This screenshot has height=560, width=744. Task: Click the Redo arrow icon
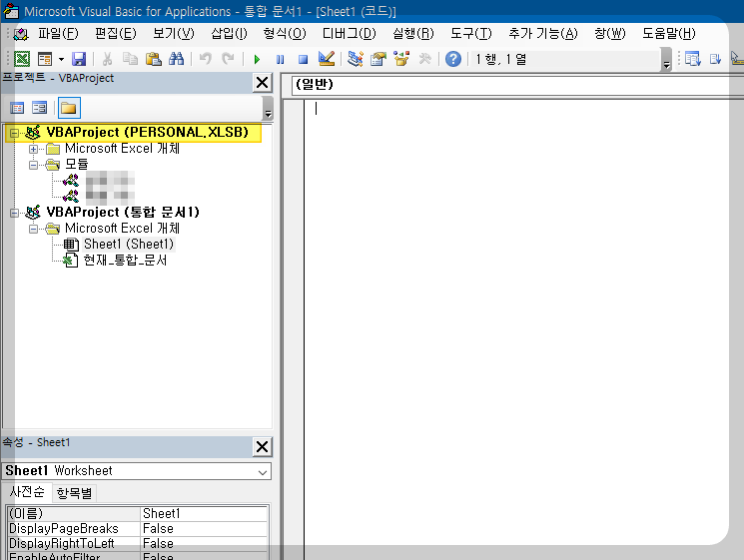coord(229,59)
